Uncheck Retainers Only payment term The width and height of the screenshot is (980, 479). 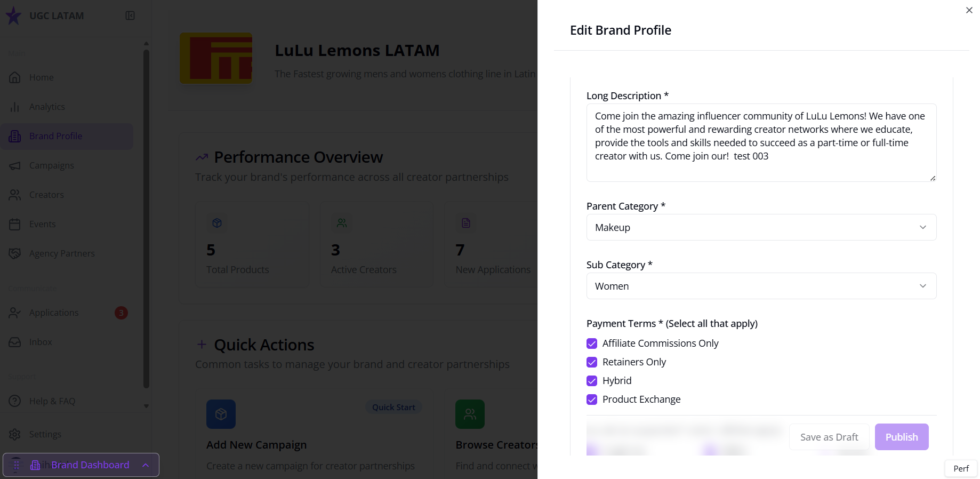(x=592, y=362)
